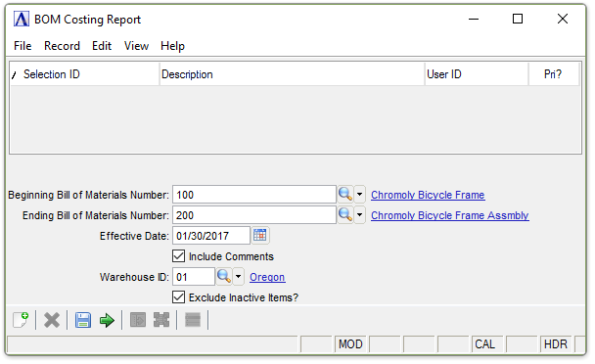Expand the Warehouse ID lookup dropdown arrow
This screenshot has height=364, width=595.
coord(238,276)
